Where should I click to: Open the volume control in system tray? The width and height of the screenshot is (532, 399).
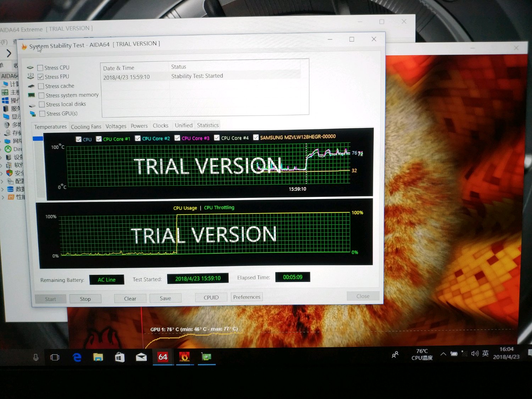coord(475,353)
